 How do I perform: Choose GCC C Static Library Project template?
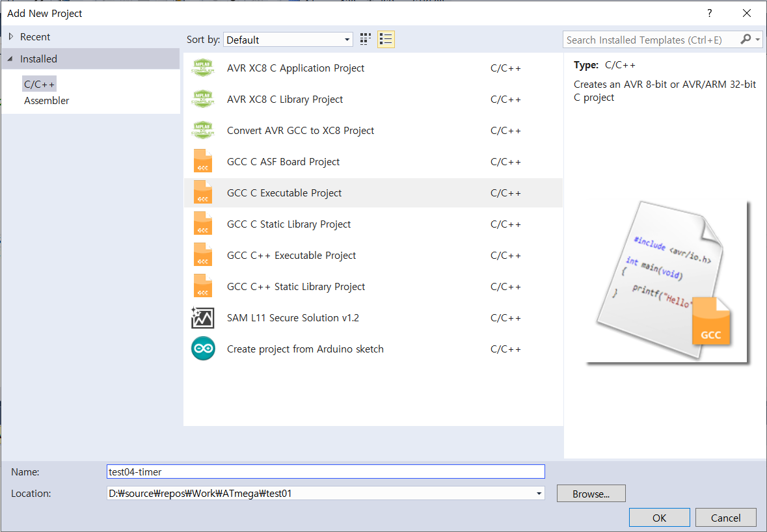(373, 224)
